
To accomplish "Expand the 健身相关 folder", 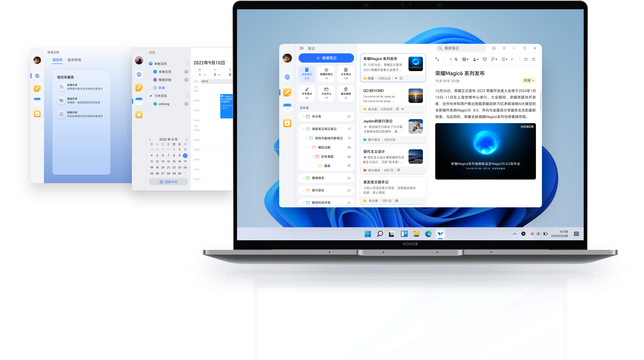I will tap(303, 178).
